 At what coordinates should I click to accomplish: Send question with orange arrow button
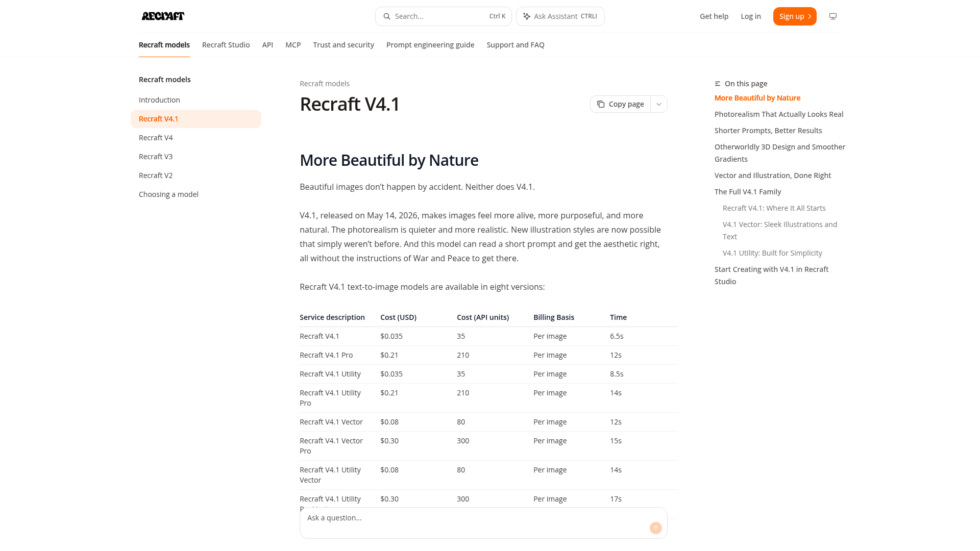(x=656, y=528)
